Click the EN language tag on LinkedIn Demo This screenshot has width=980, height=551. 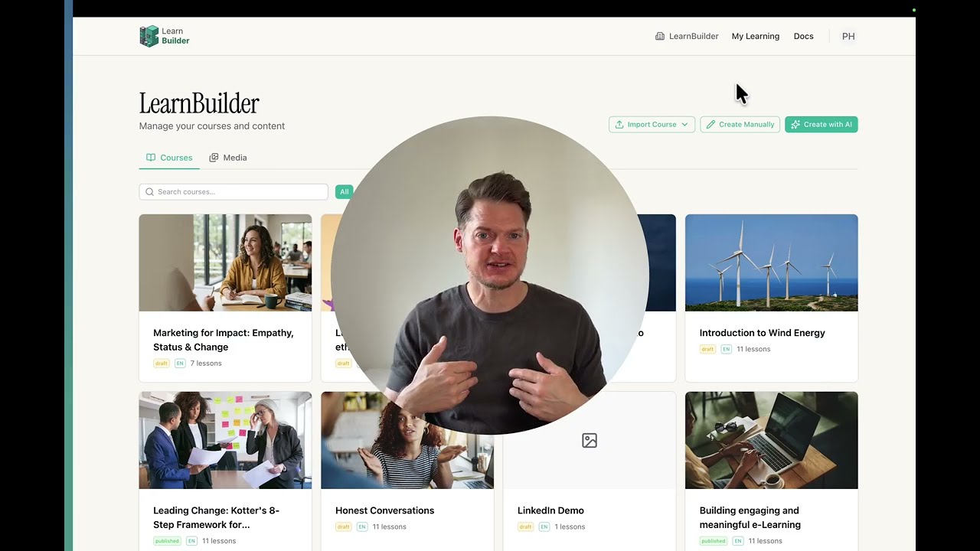click(x=544, y=527)
